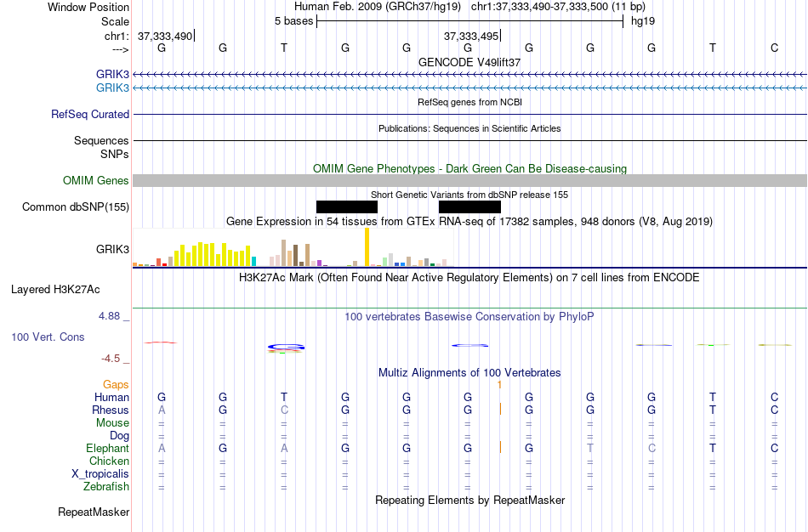Click the green OMIM Gene Phenotypes title
The height and width of the screenshot is (532, 808).
pos(469,168)
